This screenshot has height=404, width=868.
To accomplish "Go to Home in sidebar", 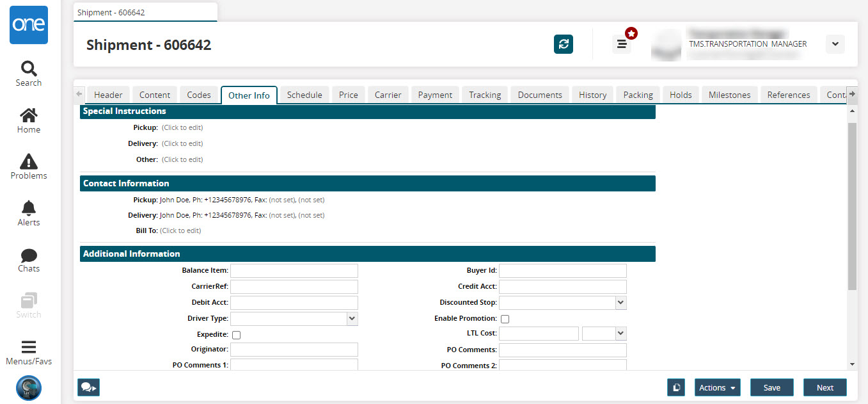I will 29,116.
